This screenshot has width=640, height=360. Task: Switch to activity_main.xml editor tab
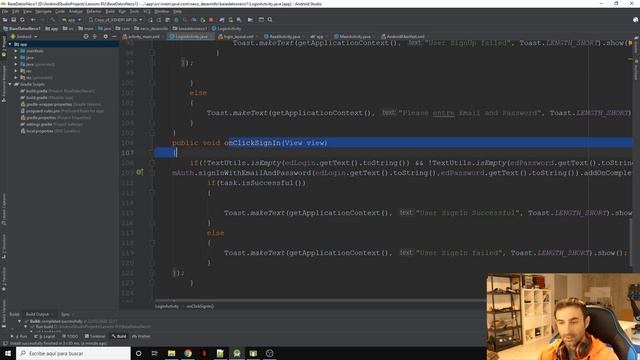[143, 36]
